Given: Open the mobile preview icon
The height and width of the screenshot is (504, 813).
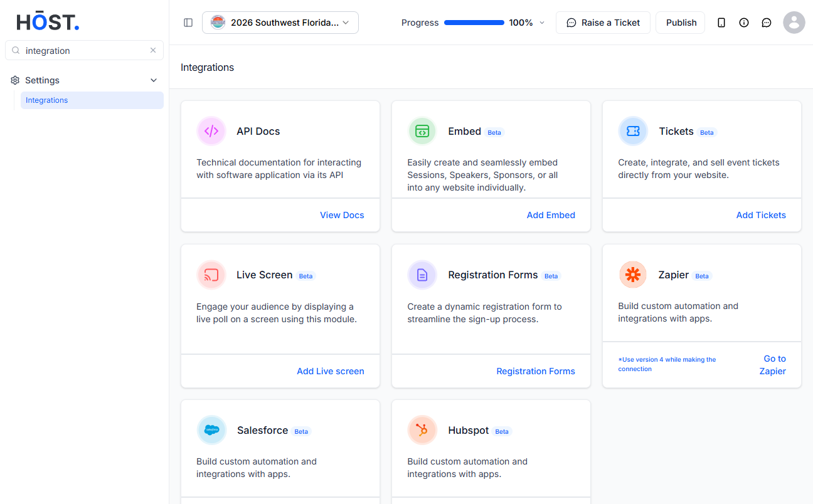Looking at the screenshot, I should pyautogui.click(x=721, y=23).
